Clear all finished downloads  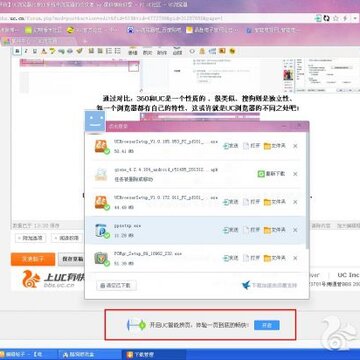pyautogui.click(x=116, y=285)
